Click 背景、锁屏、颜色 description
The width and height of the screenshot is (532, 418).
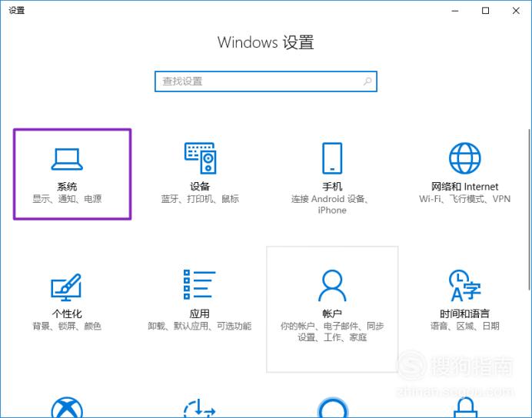click(67, 326)
